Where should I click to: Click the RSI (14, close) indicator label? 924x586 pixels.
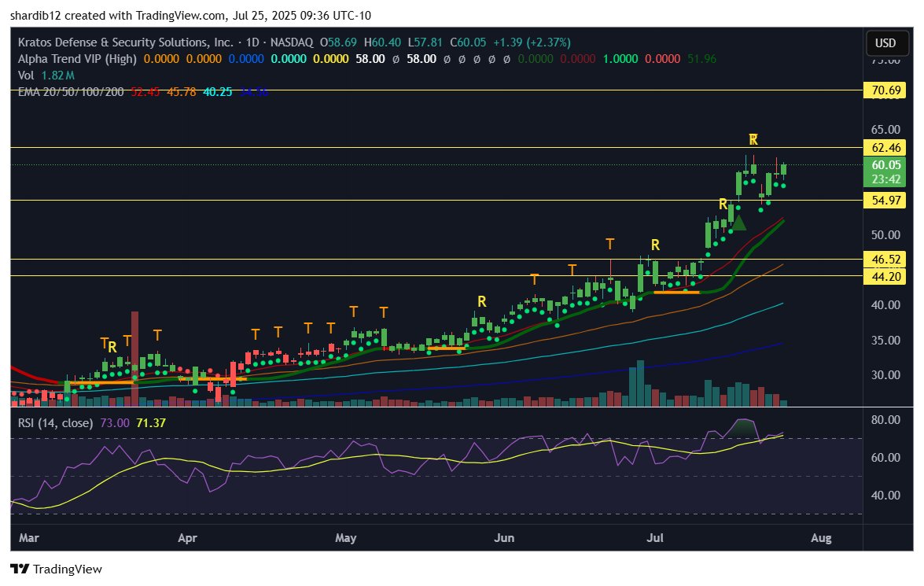pyautogui.click(x=55, y=422)
